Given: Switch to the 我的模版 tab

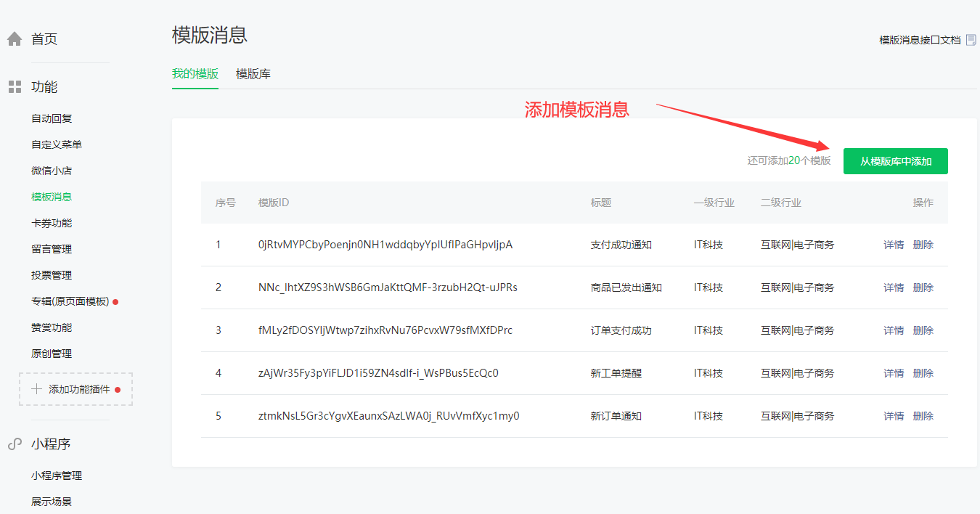Looking at the screenshot, I should pos(195,74).
